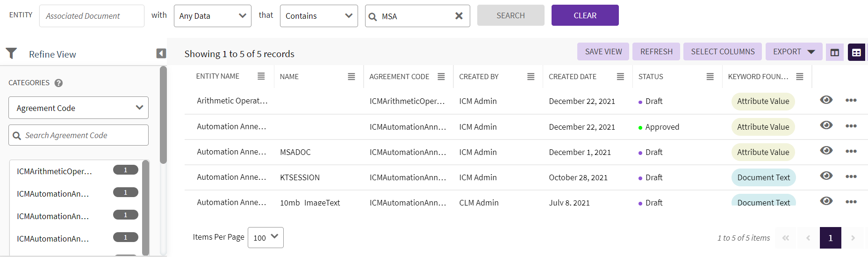
Task: Open the Contains condition dropdown
Action: point(318,16)
